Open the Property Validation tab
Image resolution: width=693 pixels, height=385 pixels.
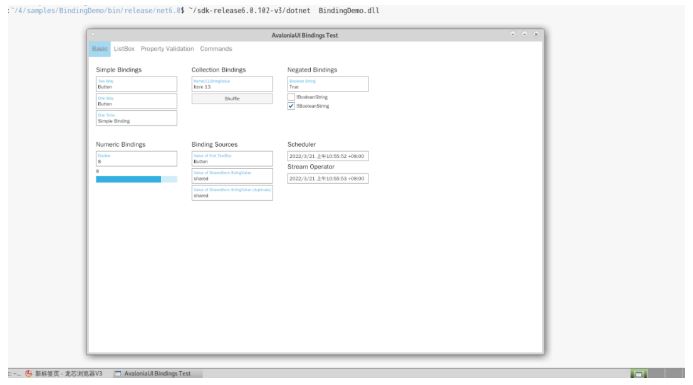point(167,49)
